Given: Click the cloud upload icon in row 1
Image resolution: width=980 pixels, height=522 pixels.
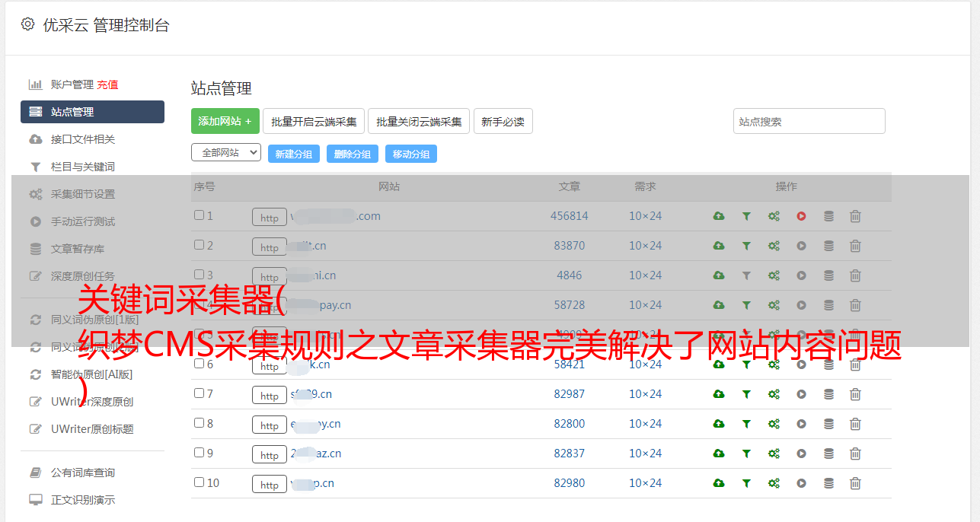Looking at the screenshot, I should click(719, 216).
